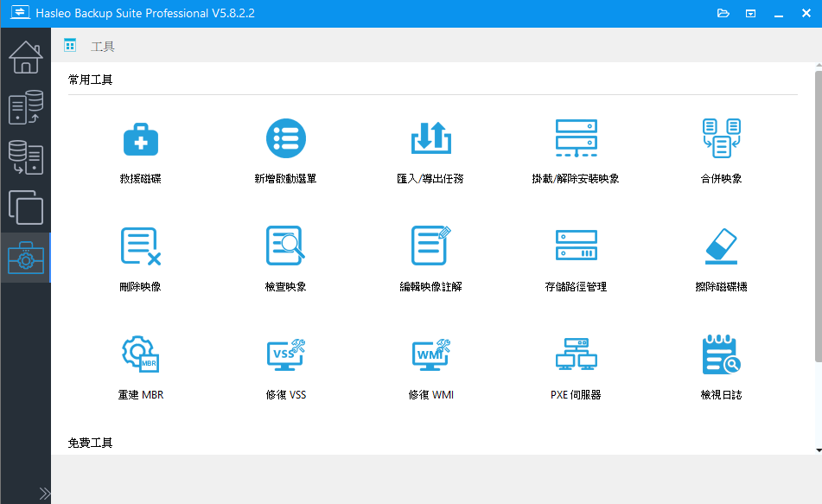The width and height of the screenshot is (822, 504).
Task: Open 修復 WMI repair tool
Action: 430,368
